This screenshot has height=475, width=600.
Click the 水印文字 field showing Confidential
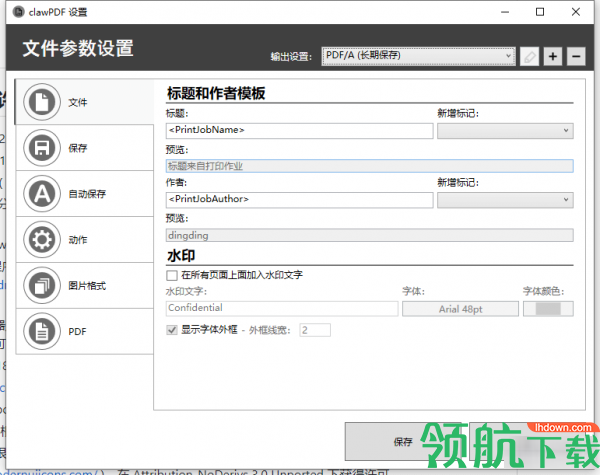click(x=282, y=309)
